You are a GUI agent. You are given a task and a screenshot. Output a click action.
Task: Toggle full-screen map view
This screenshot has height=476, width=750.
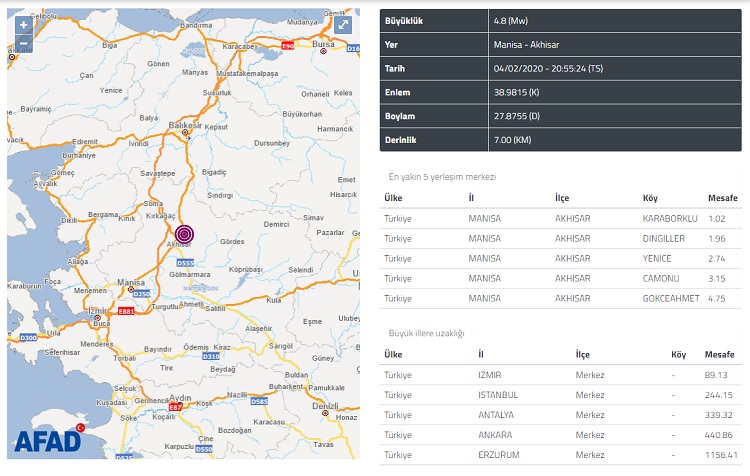click(343, 25)
